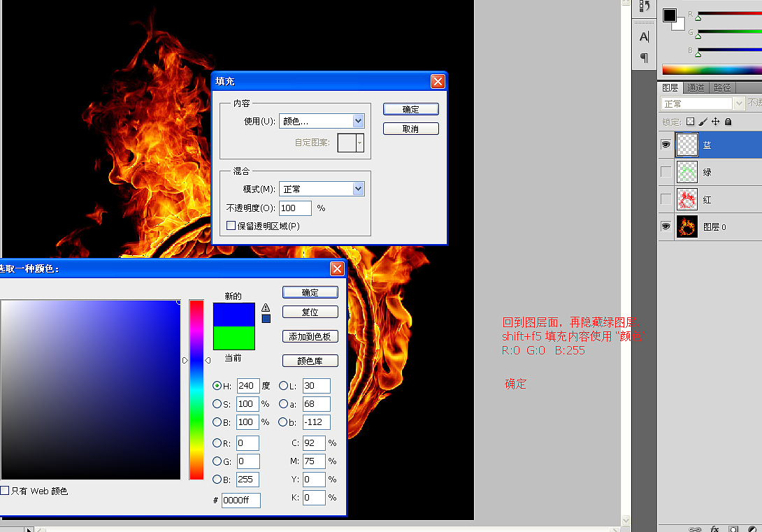Open the 颜色库 color libraries button
This screenshot has width=762, height=532.
coord(310,361)
